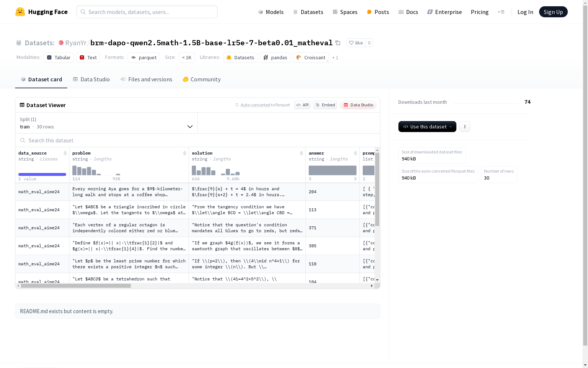Open the Community tab
The height and width of the screenshot is (368, 588).
[202, 79]
